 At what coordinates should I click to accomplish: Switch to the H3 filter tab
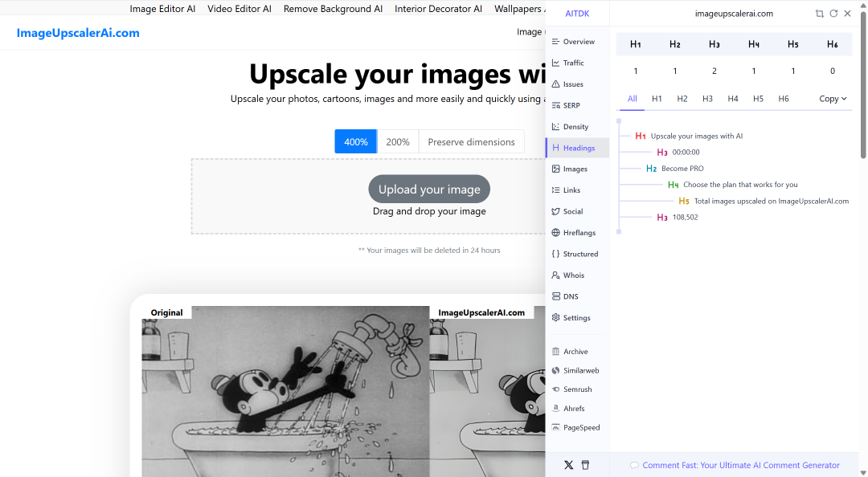click(x=707, y=99)
